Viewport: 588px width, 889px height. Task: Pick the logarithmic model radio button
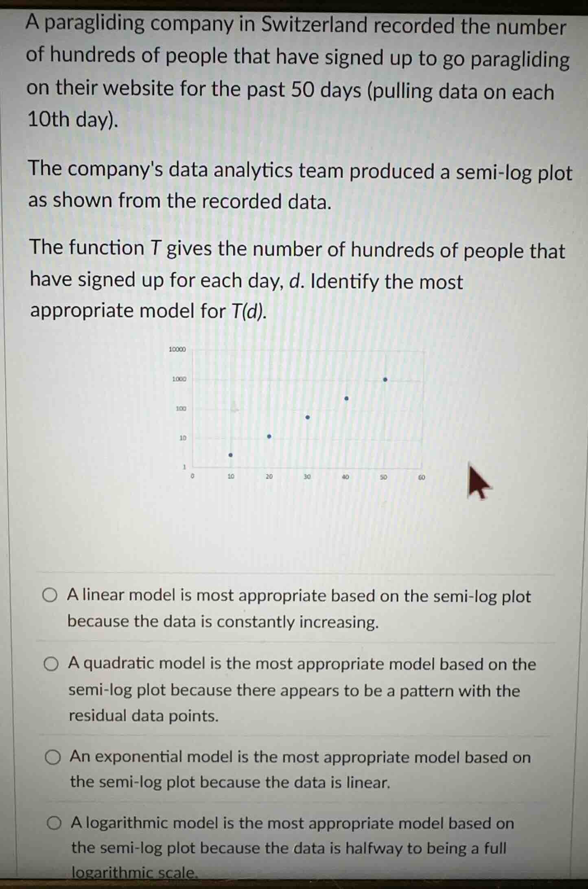click(54, 823)
